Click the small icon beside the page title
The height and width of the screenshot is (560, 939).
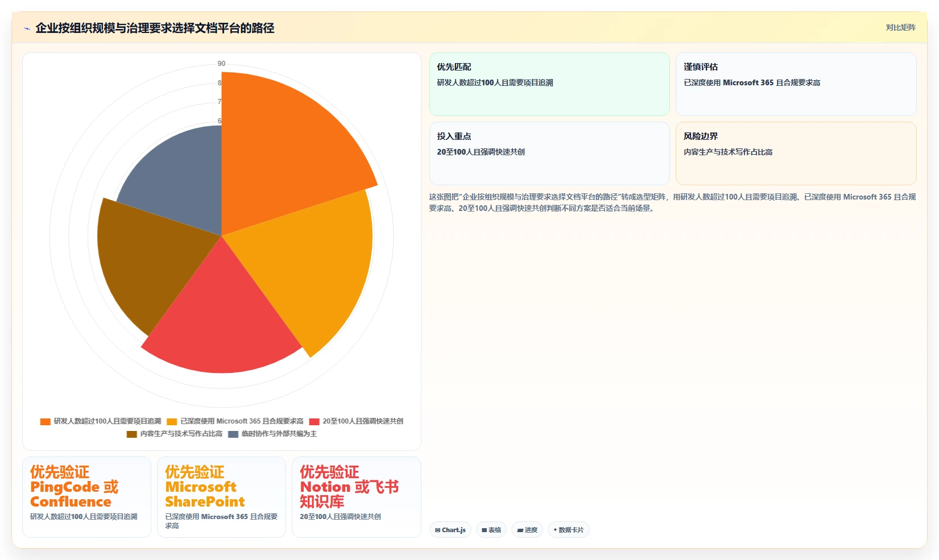point(27,28)
